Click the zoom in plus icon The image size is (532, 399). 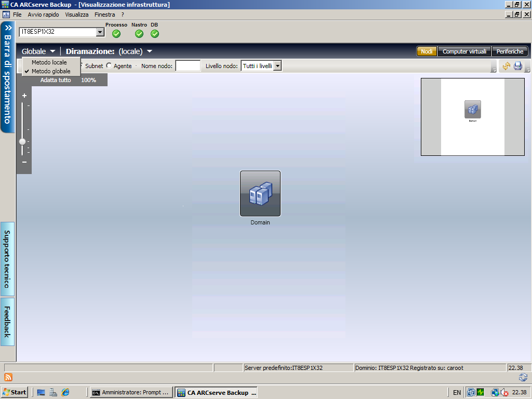click(24, 96)
